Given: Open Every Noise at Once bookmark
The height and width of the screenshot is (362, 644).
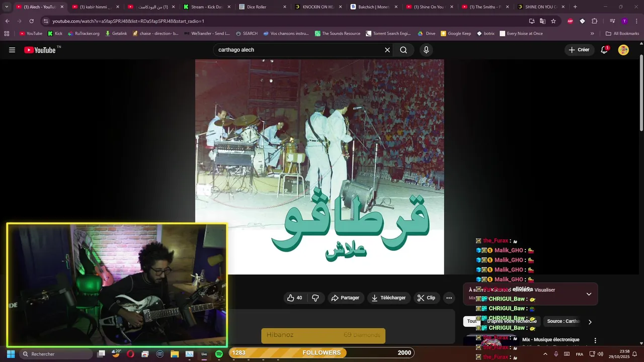Looking at the screenshot, I should click(x=521, y=34).
